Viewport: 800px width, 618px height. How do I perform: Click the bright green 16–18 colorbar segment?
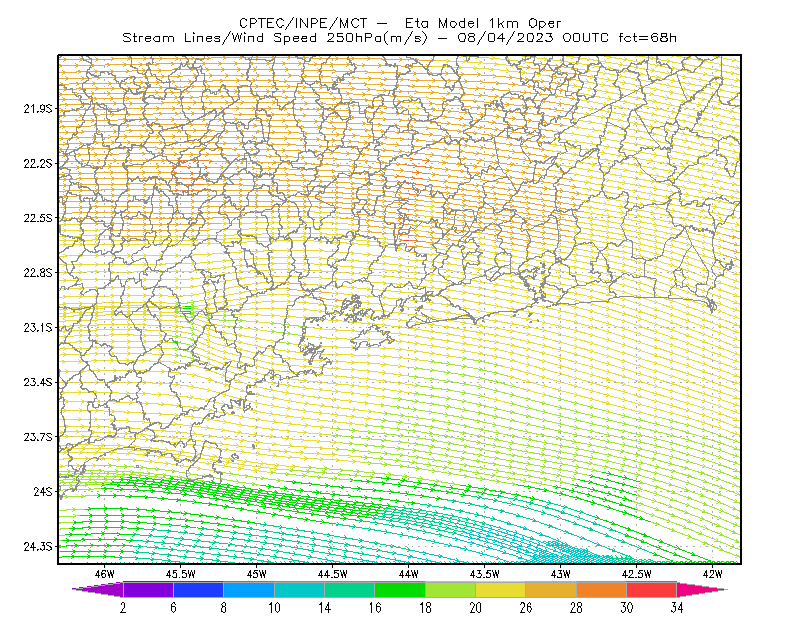tap(400, 589)
